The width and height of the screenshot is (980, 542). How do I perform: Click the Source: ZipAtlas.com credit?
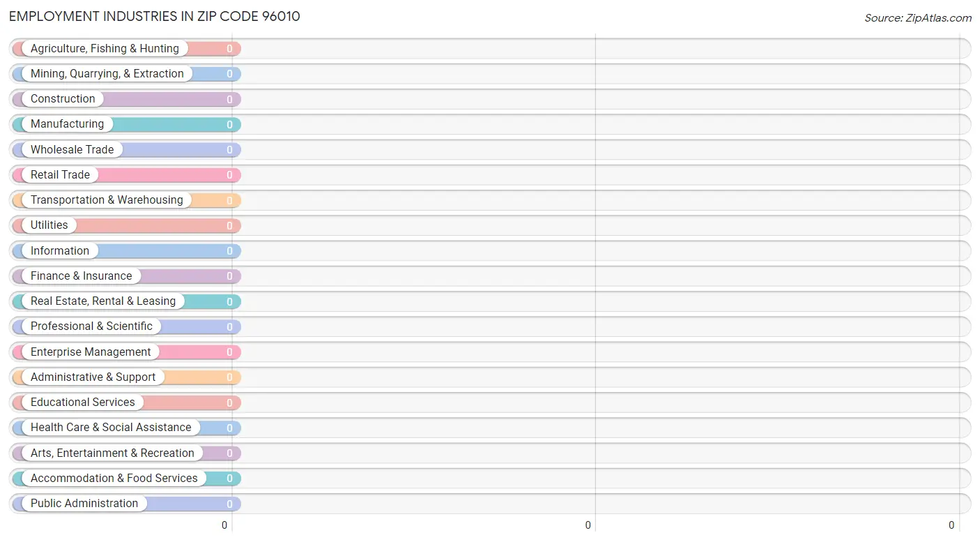pos(918,18)
